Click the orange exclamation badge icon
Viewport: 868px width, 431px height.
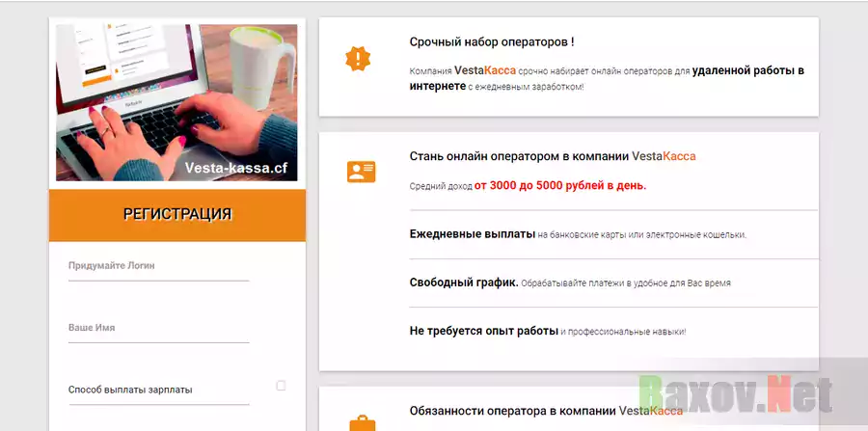358,59
